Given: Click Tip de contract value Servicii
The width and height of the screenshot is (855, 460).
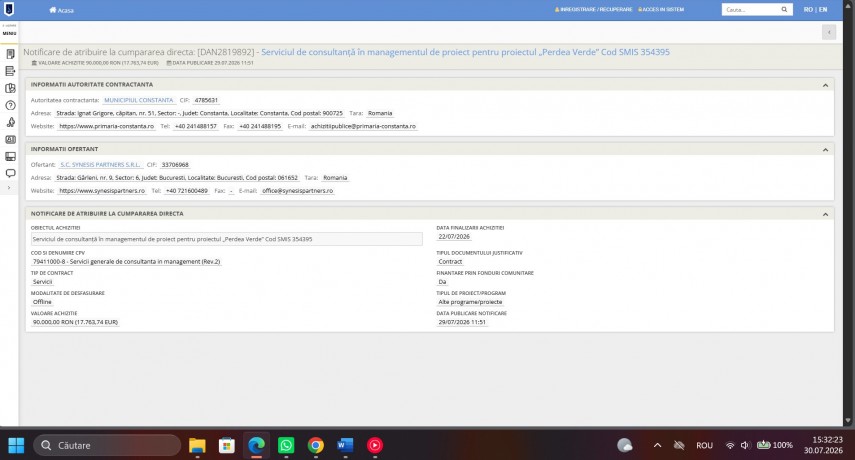Looking at the screenshot, I should (x=43, y=282).
